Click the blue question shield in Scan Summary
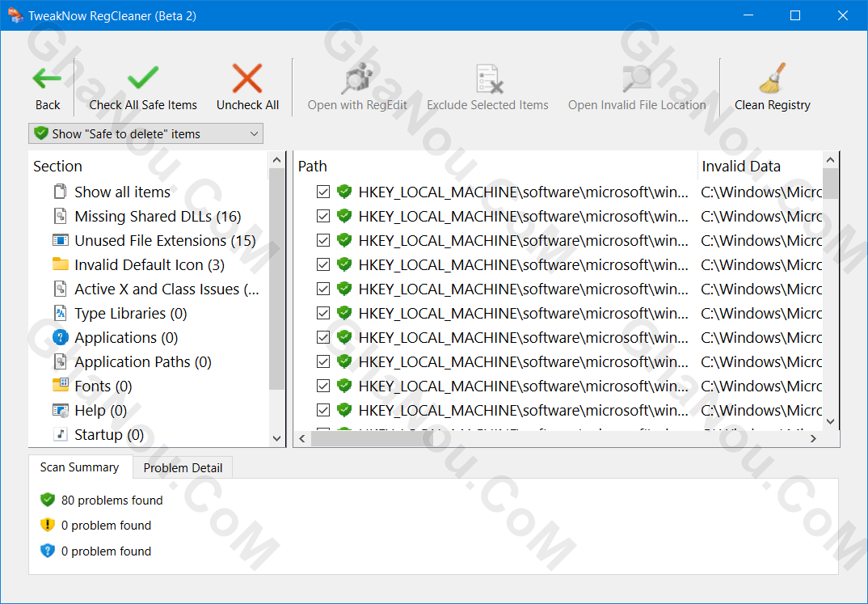 click(48, 551)
